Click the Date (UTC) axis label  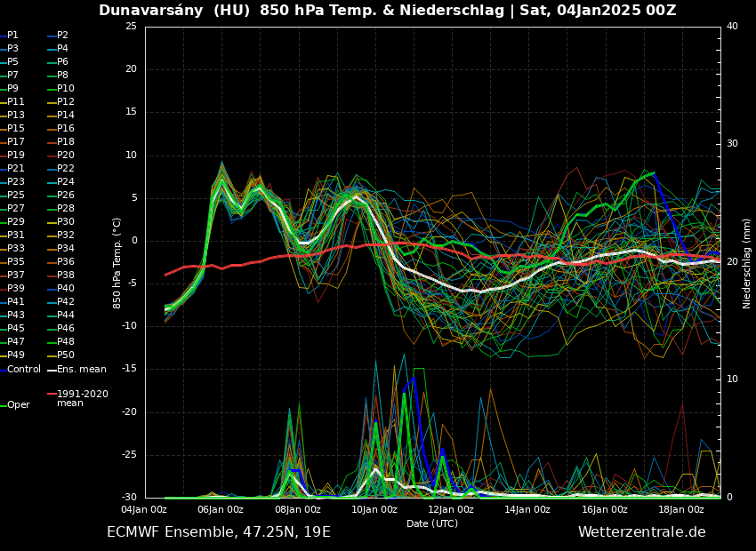[432, 524]
